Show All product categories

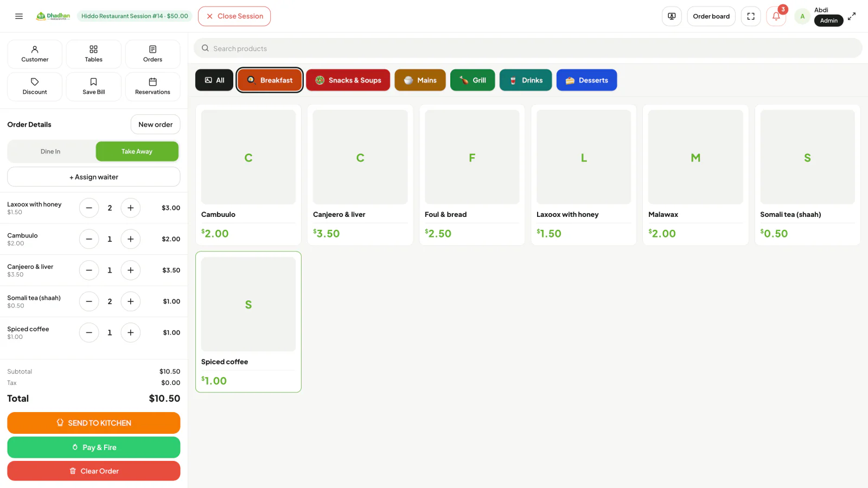pyautogui.click(x=214, y=80)
